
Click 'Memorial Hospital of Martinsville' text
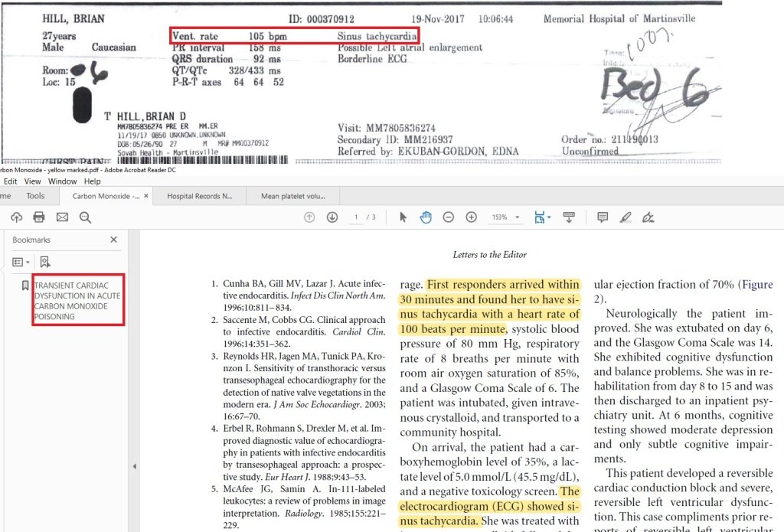pyautogui.click(x=619, y=18)
